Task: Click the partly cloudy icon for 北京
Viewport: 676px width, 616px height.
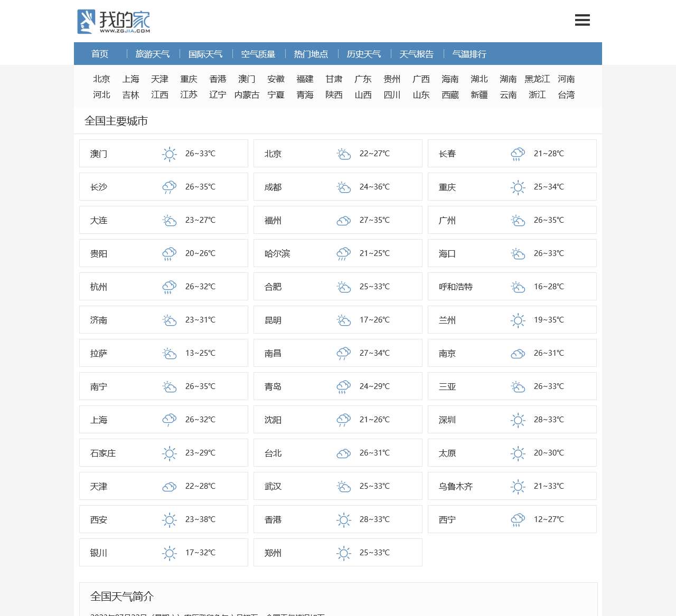Action: [343, 154]
